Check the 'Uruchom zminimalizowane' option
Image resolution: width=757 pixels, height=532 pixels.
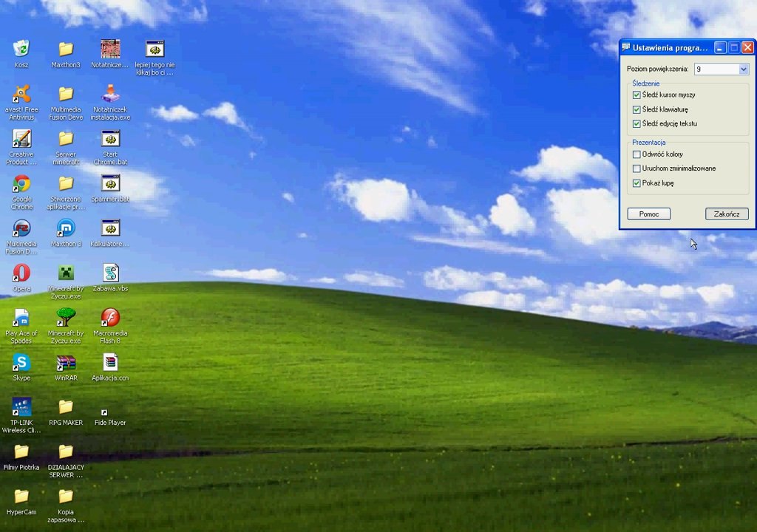[637, 168]
